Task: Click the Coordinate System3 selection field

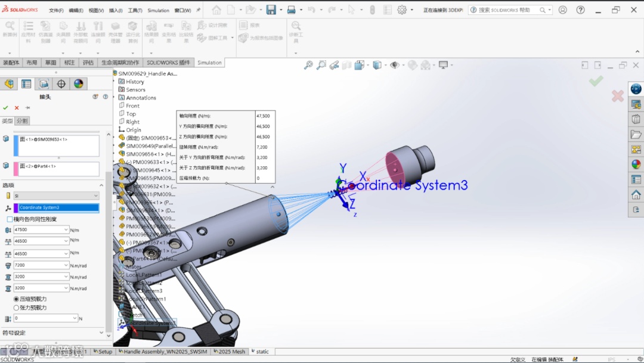Action: pos(58,208)
